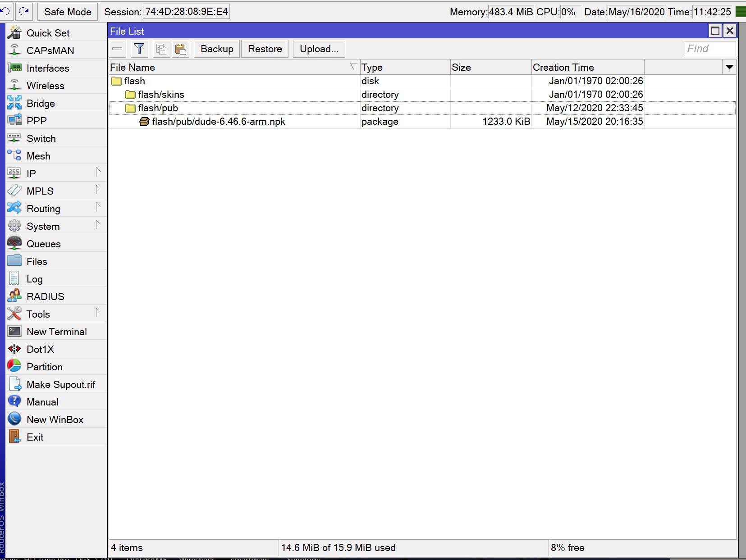Image resolution: width=746 pixels, height=560 pixels.
Task: Select the flash/pub directory row
Action: coord(422,108)
